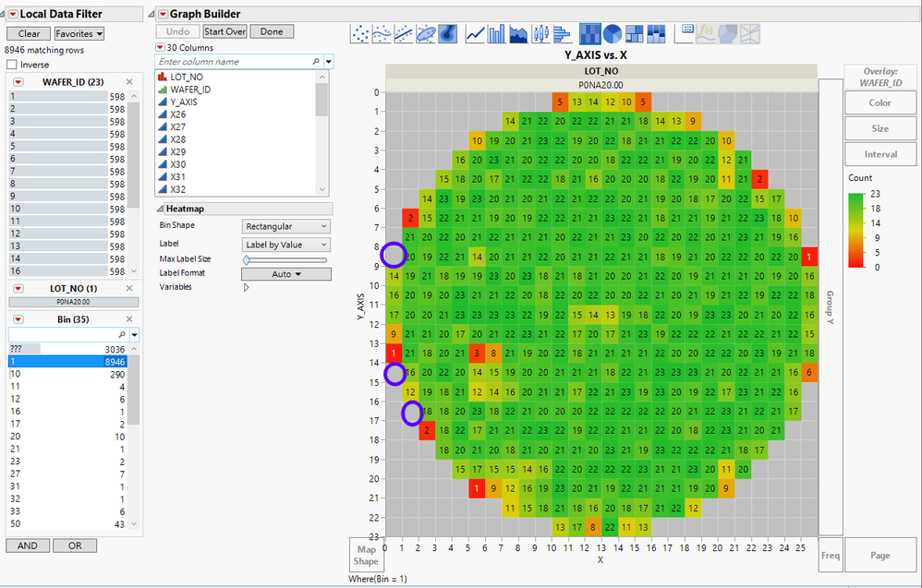Image resolution: width=922 pixels, height=588 pixels.
Task: Click the Start Over button
Action: (224, 31)
